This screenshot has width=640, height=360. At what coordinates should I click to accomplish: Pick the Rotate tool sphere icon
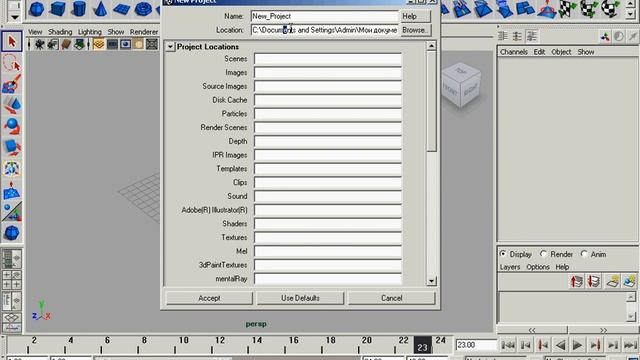[x=12, y=126]
